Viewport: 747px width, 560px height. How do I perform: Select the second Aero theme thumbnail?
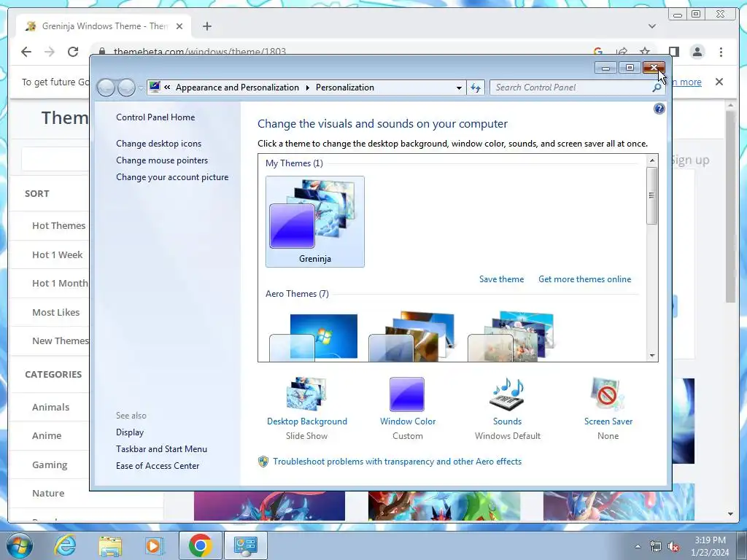[412, 337]
